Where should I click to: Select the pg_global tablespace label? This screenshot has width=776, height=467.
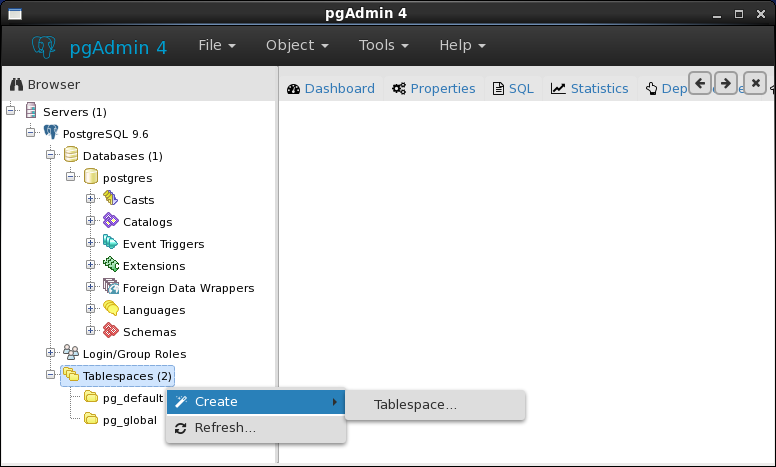pos(130,420)
